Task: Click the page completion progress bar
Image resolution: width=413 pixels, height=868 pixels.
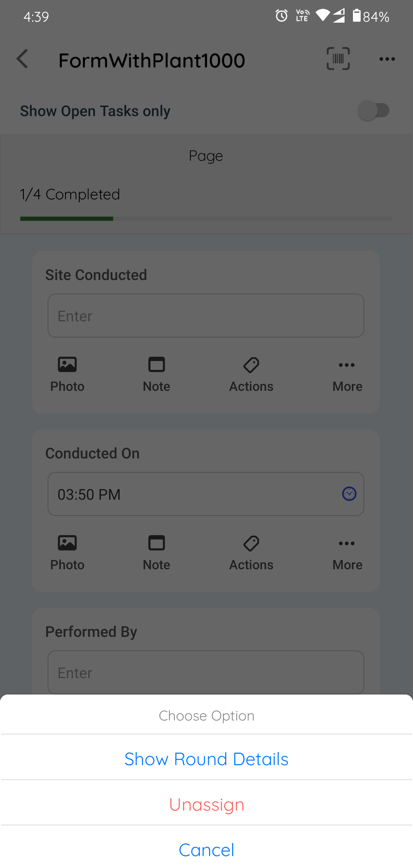Action: (x=206, y=219)
